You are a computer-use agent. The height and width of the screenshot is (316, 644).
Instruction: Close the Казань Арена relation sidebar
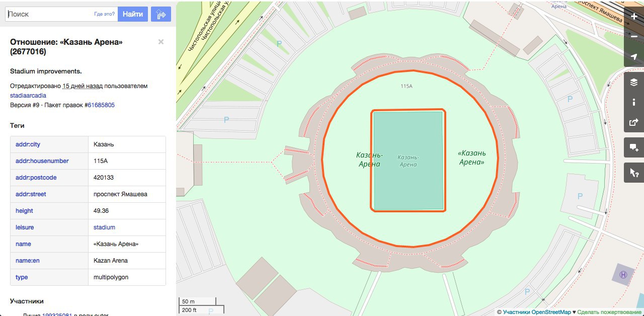click(x=161, y=42)
